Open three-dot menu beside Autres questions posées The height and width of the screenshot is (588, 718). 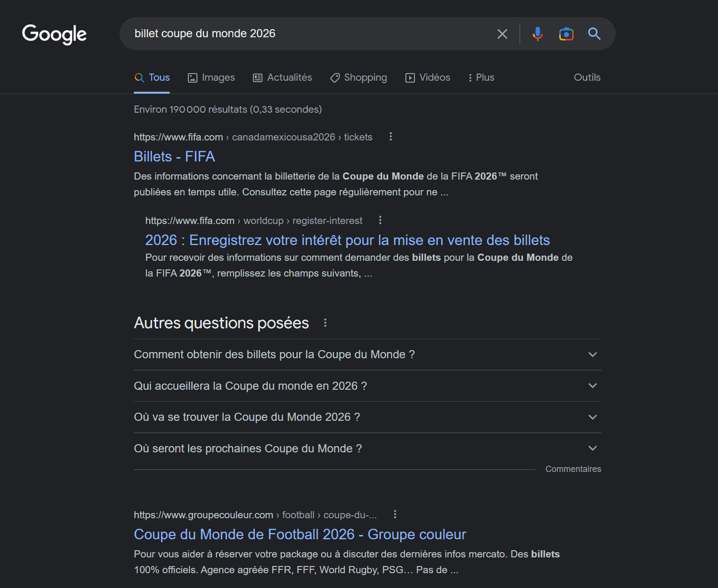click(x=325, y=323)
